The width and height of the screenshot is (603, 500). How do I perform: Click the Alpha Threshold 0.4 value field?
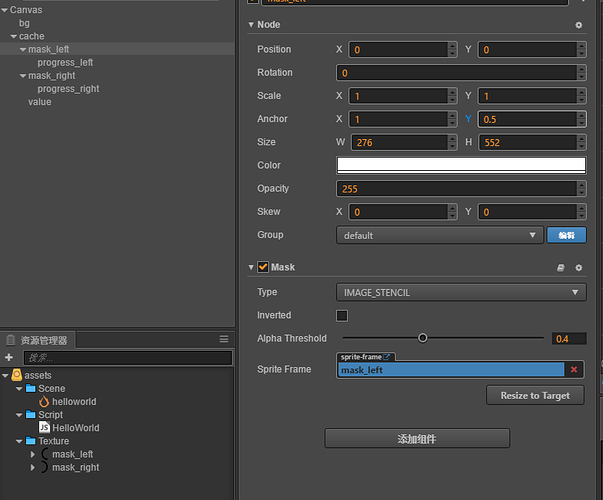coord(569,338)
